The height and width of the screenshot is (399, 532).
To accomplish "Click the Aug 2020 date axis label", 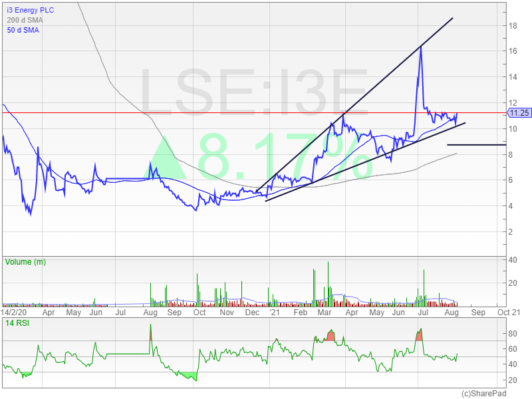I will click(150, 313).
